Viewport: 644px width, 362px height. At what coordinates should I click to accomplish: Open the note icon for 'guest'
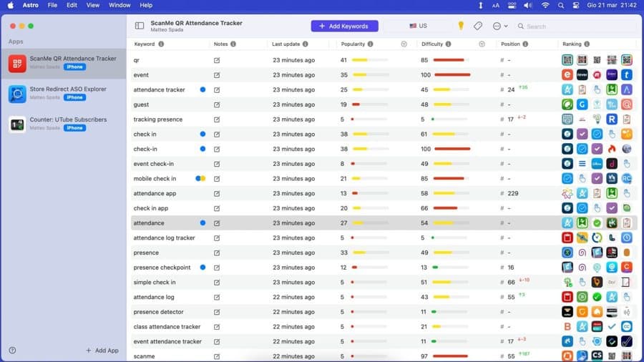tap(217, 104)
